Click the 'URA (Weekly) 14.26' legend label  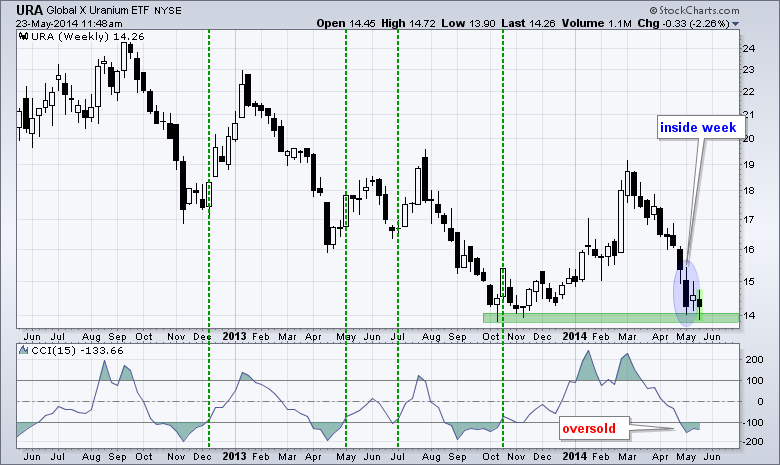88,36
